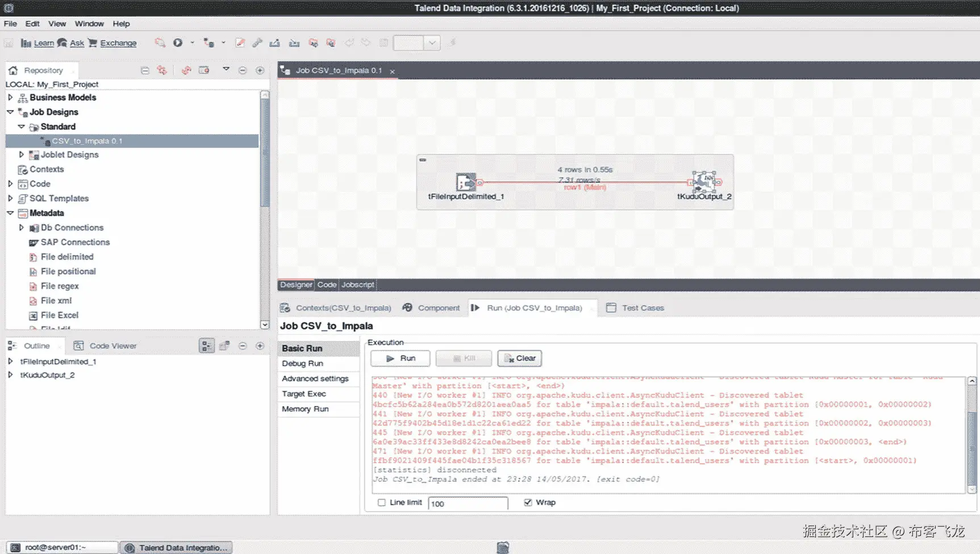The height and width of the screenshot is (554, 980).
Task: Select File delimited under Metadata
Action: (67, 257)
